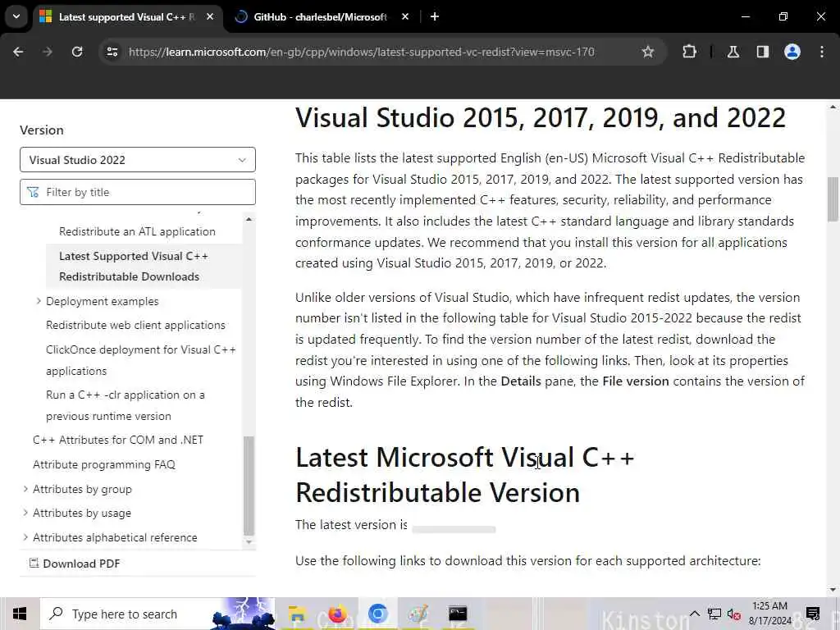Viewport: 840px width, 630px height.
Task: Switch to GitHub charlesbel/Microsoft tab
Action: click(320, 17)
